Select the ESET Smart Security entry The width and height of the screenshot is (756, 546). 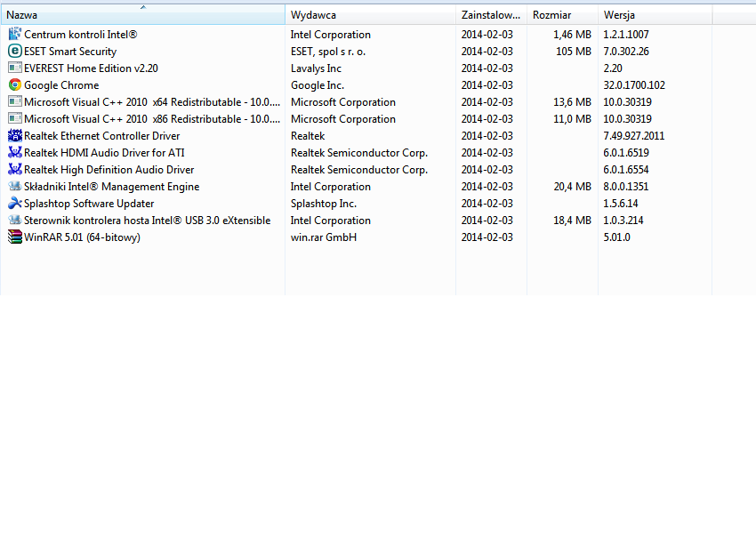tap(70, 52)
